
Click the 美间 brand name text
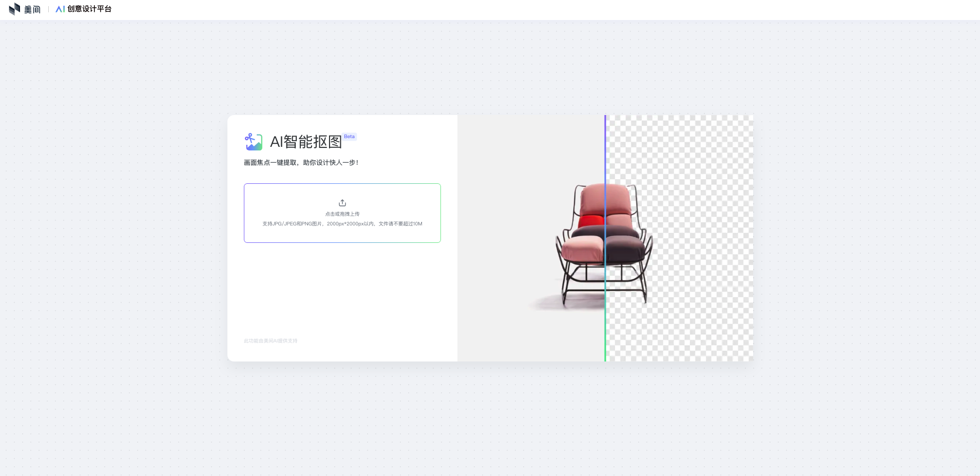pos(32,9)
